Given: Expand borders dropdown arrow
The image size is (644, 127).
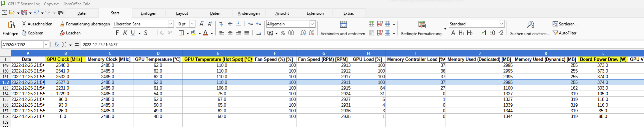Looking at the screenshot, I should click(188, 33).
